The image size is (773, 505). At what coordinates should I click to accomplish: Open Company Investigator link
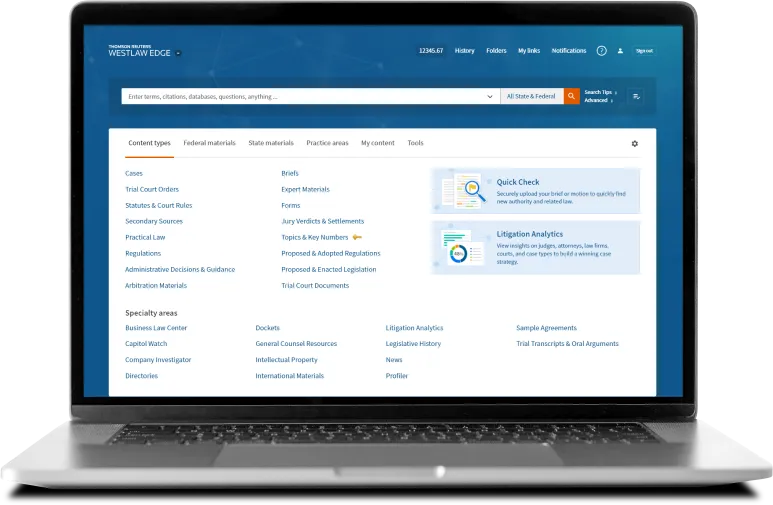pyautogui.click(x=158, y=360)
